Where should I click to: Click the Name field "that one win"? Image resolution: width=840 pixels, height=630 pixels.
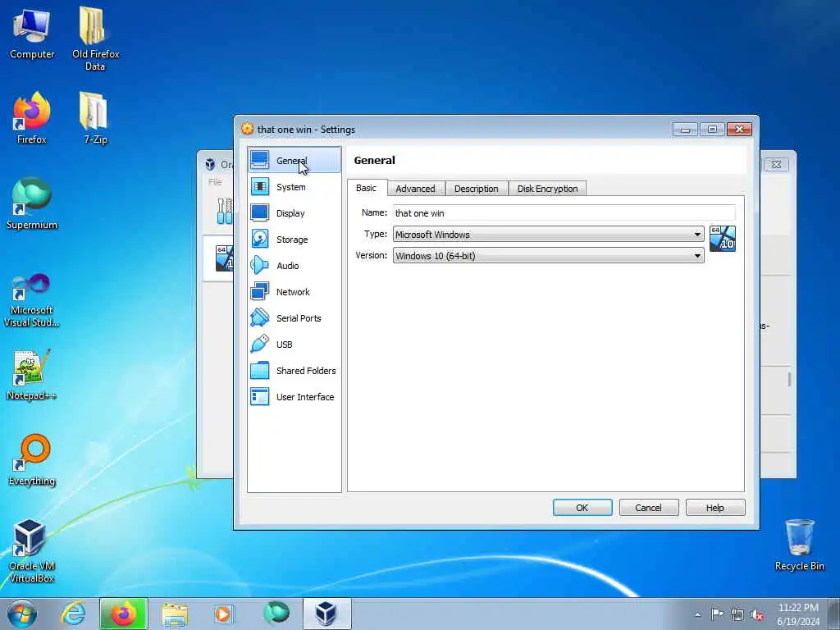click(x=564, y=212)
